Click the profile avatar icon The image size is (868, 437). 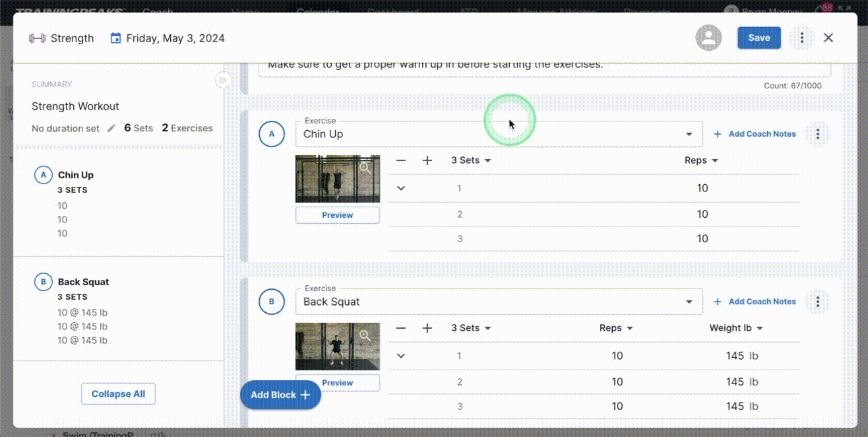(x=708, y=38)
